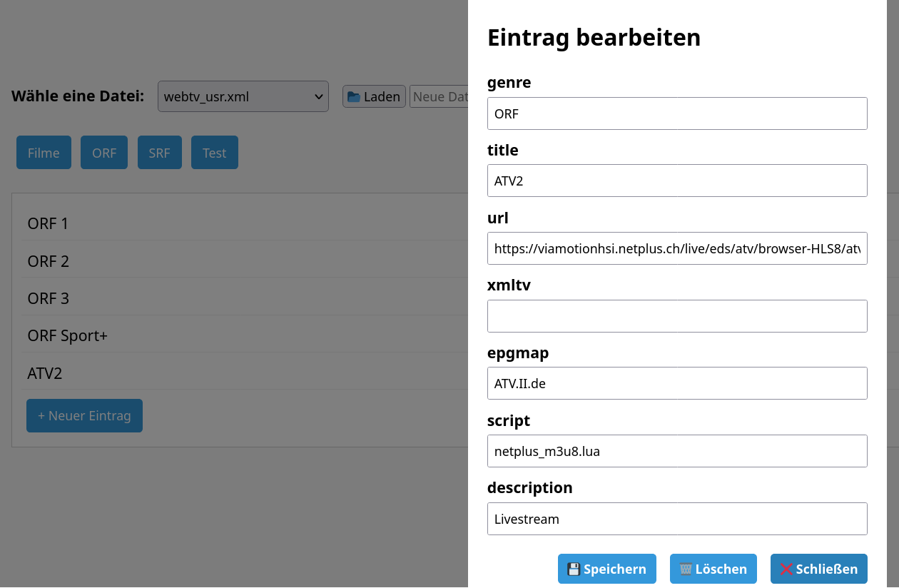Click the trash can Löschen icon
The image size is (899, 588).
click(x=686, y=569)
